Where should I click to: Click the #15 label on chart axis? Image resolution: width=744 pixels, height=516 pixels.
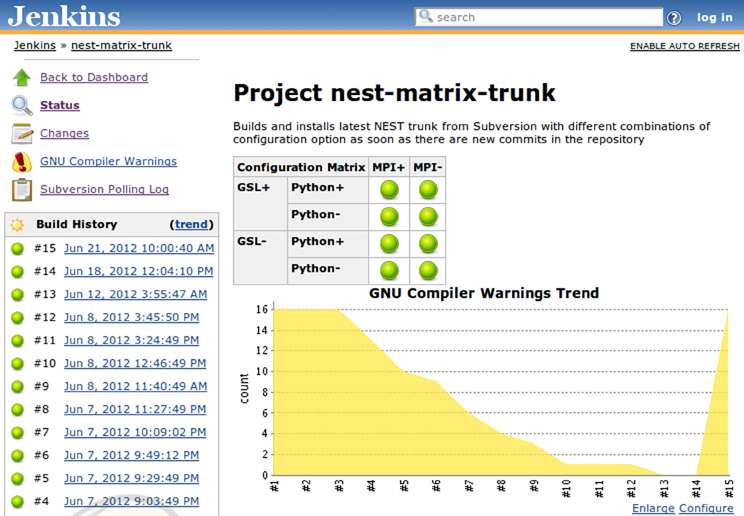pyautogui.click(x=729, y=488)
